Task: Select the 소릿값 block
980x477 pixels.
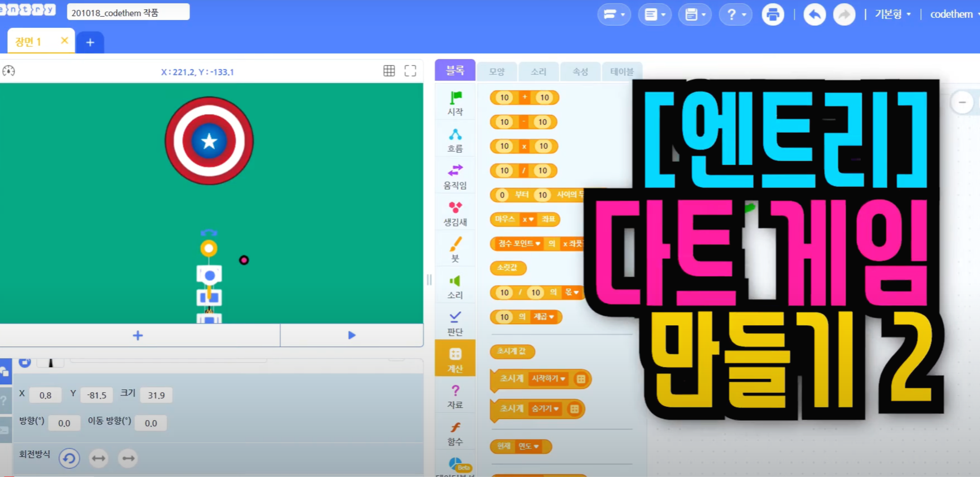Action: point(508,268)
